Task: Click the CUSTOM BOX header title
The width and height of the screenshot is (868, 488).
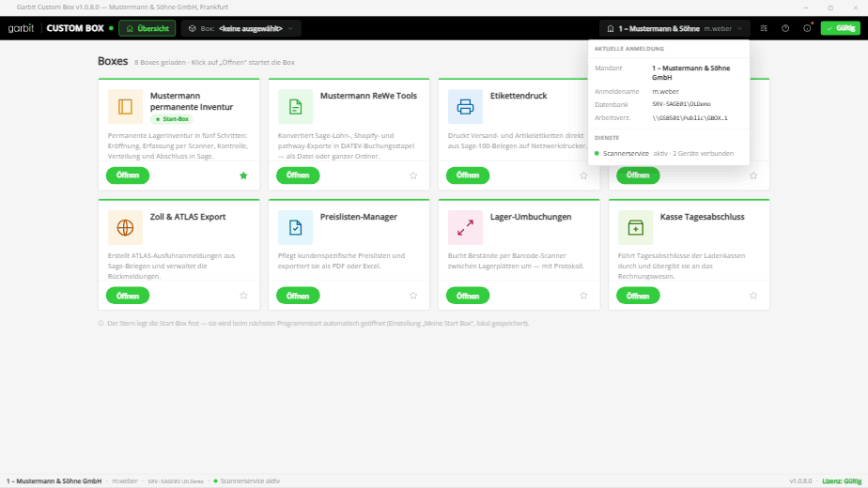Action: (x=75, y=28)
